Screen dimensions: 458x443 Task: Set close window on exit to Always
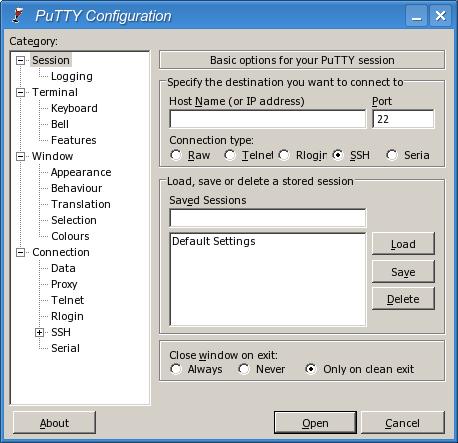click(x=176, y=369)
